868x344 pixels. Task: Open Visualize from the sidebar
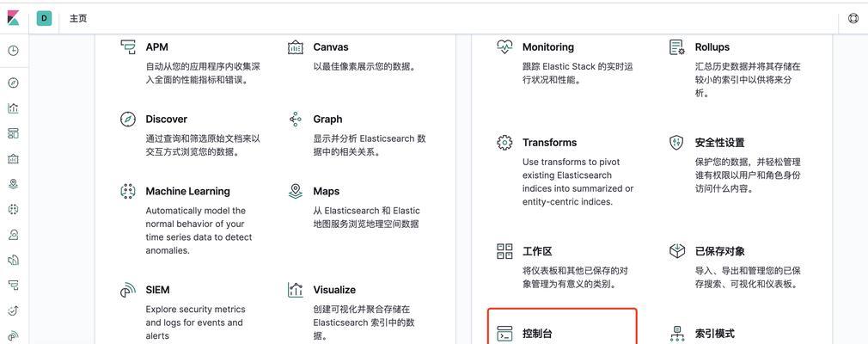[x=13, y=108]
